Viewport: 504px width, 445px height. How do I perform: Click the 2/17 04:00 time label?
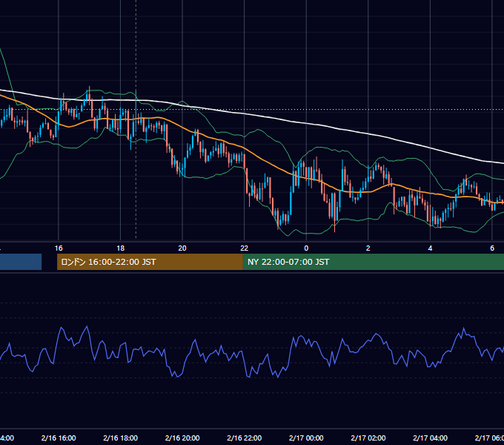pos(430,438)
